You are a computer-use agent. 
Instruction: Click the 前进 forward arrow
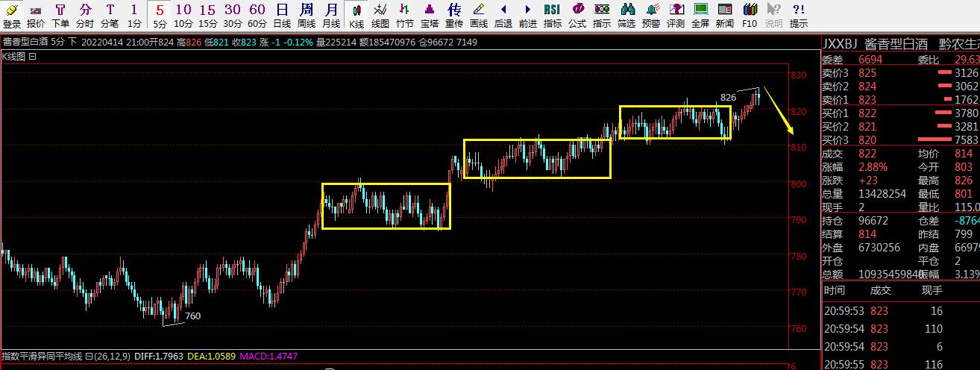coord(528,15)
